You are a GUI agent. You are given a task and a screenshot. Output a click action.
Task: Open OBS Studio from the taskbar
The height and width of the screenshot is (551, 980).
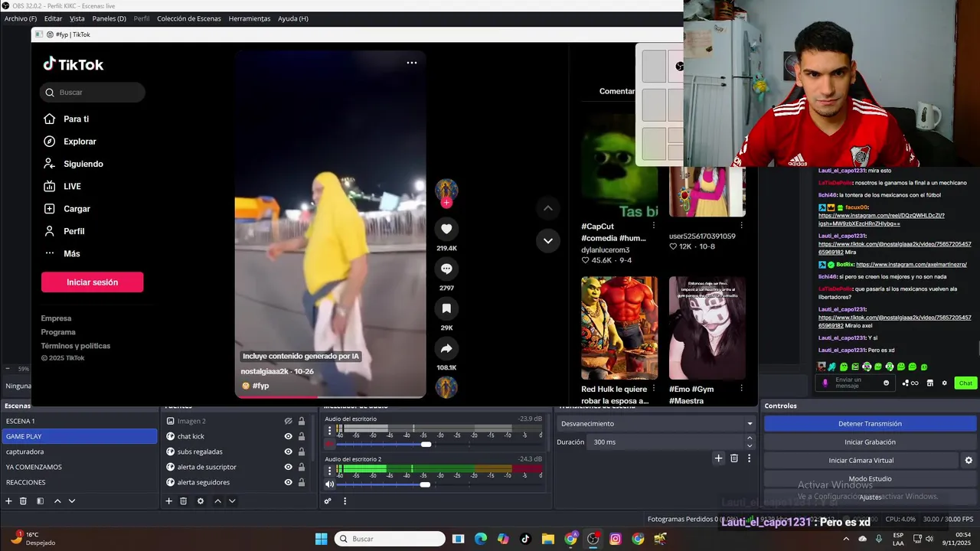[x=593, y=539]
